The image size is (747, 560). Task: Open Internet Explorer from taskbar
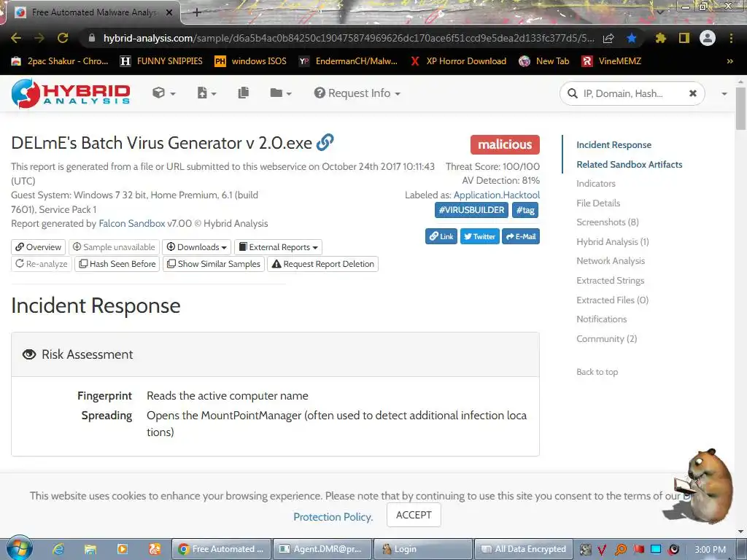pos(58,549)
